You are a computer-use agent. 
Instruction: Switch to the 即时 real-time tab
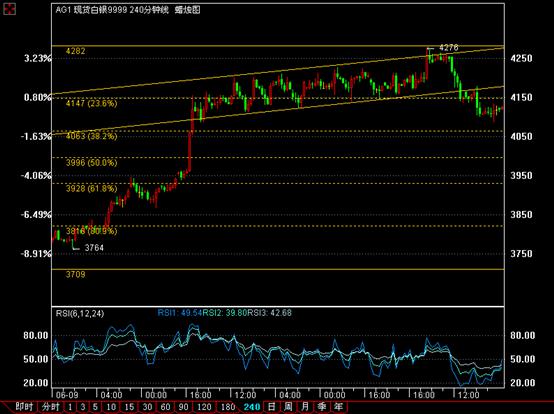[24, 407]
